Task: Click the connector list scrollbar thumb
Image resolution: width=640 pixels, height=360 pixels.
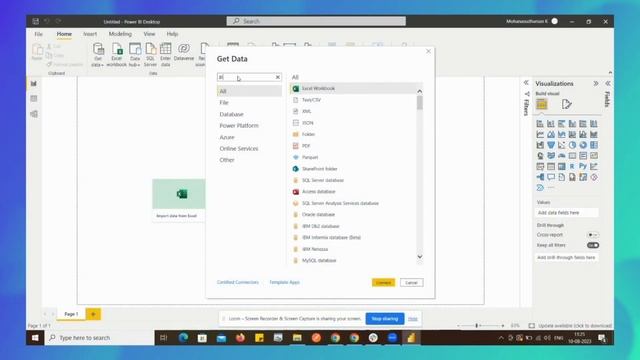Action: [420, 103]
